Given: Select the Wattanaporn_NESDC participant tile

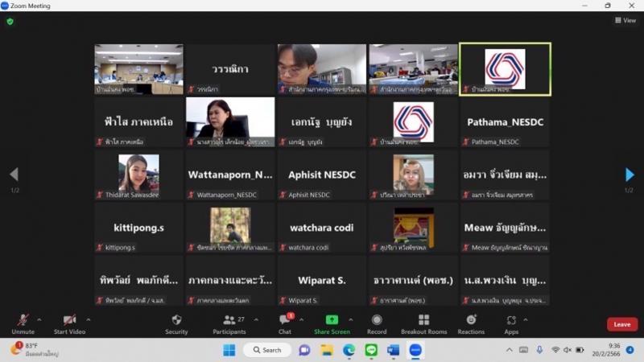Looking at the screenshot, I should coord(230,175).
